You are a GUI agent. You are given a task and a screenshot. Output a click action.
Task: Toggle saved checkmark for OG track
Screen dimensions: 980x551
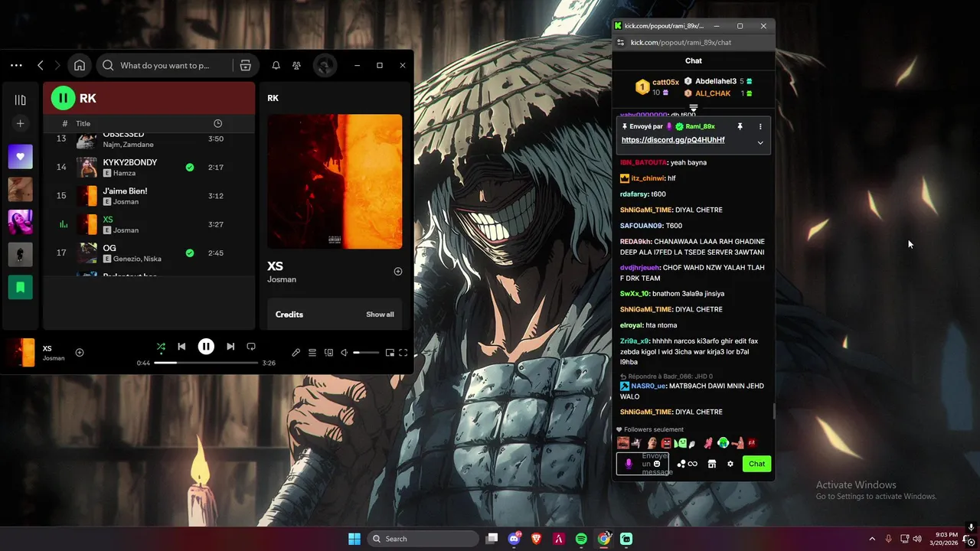(x=189, y=253)
